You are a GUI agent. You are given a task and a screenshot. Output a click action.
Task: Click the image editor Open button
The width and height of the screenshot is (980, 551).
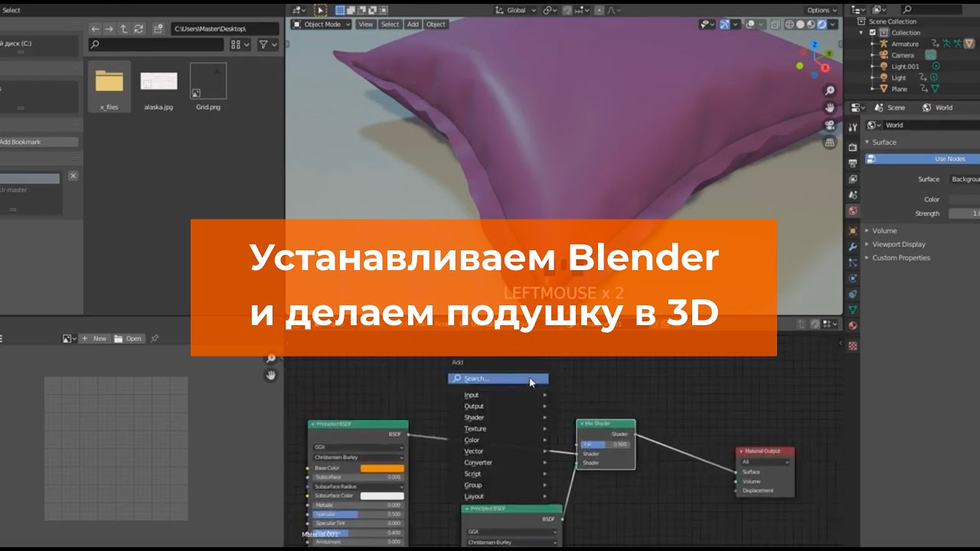pos(129,338)
